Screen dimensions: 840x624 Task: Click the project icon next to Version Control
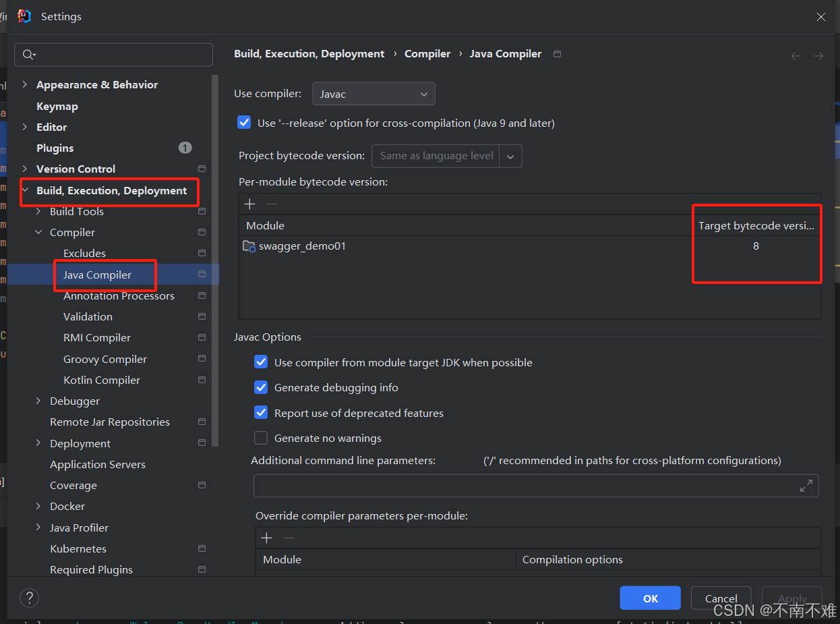[202, 169]
